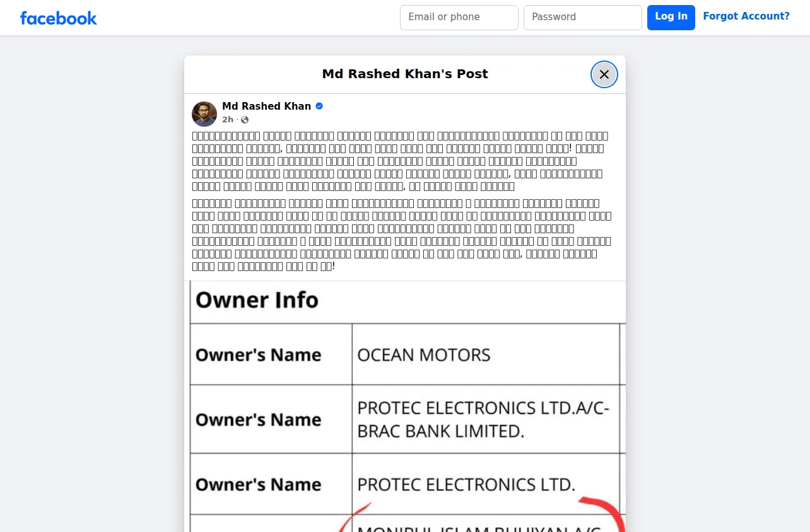Open the Forgot Account? link

click(x=746, y=16)
